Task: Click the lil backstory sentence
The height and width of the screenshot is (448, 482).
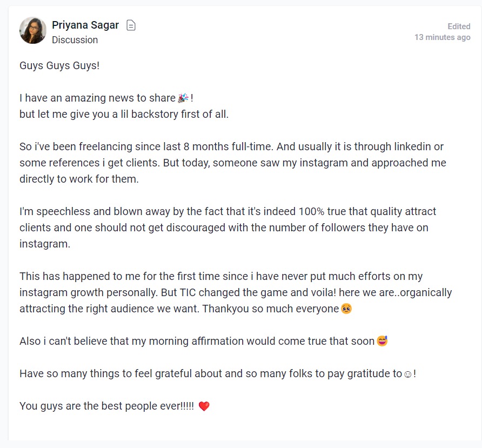Action: pyautogui.click(x=124, y=114)
